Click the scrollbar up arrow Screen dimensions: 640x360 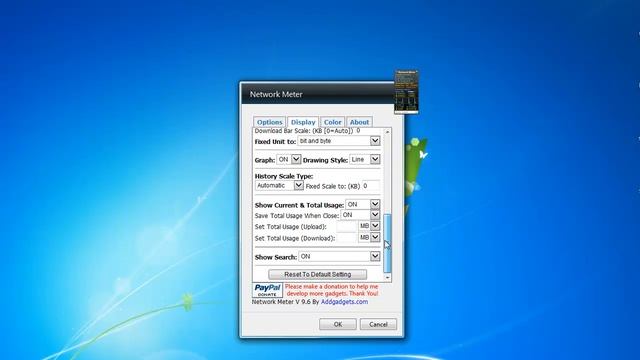coord(387,132)
